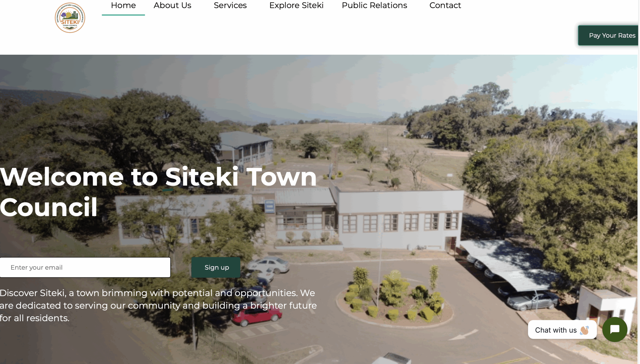Navigate to the Contact page
Image resolution: width=640 pixels, height=364 pixels.
445,5
